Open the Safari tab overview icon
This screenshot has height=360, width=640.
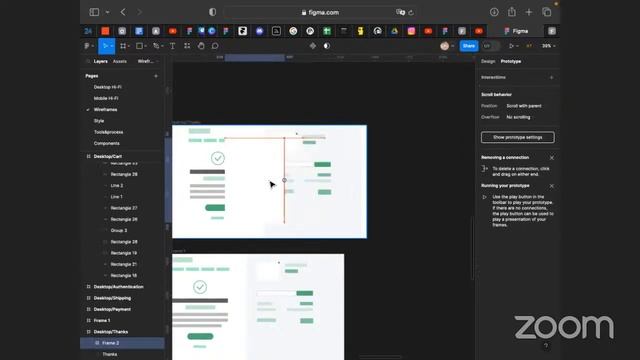547,12
